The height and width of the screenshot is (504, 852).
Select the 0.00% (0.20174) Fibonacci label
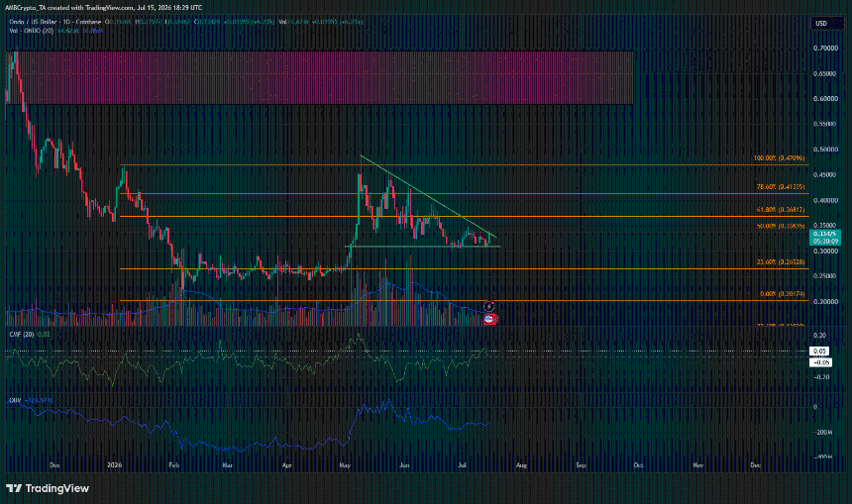[x=783, y=294]
